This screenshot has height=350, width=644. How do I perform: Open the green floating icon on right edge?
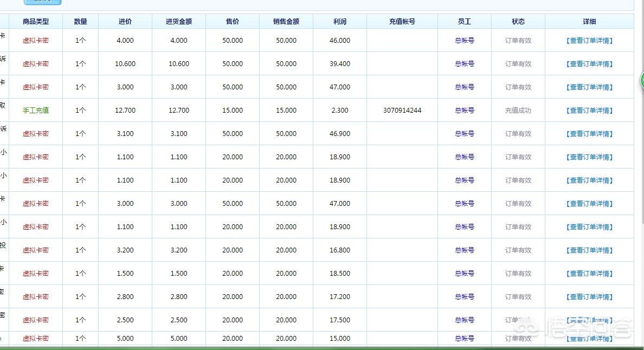642,81
